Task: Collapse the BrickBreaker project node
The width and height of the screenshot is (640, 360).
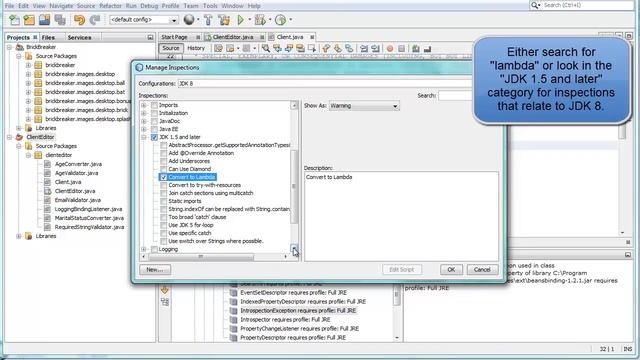Action: click(x=9, y=47)
